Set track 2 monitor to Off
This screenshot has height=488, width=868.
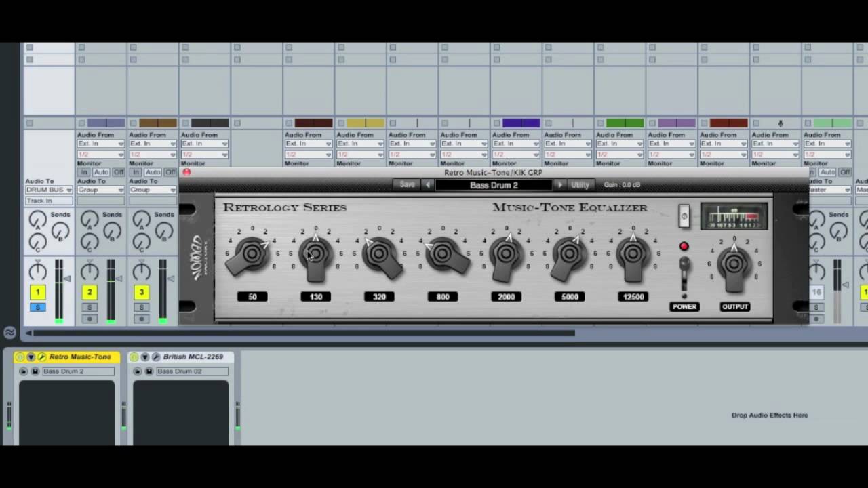(x=119, y=172)
